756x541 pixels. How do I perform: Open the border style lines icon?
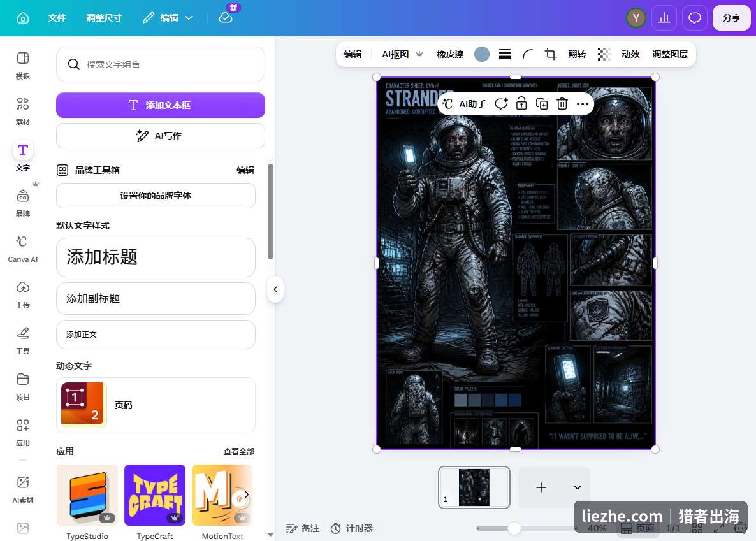point(505,55)
